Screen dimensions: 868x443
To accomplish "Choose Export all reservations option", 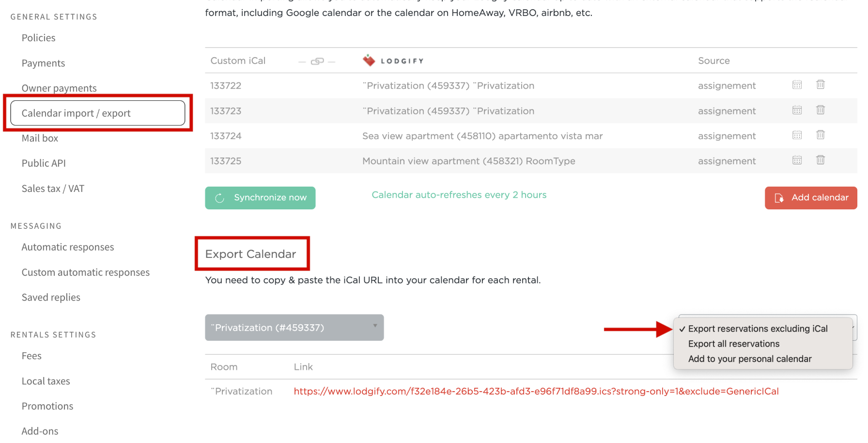I will coord(733,344).
